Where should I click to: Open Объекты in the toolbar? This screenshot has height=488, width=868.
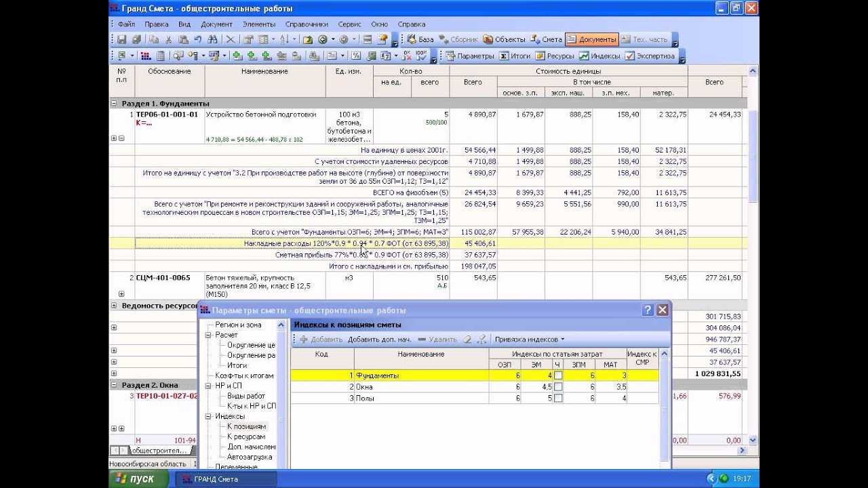click(505, 39)
